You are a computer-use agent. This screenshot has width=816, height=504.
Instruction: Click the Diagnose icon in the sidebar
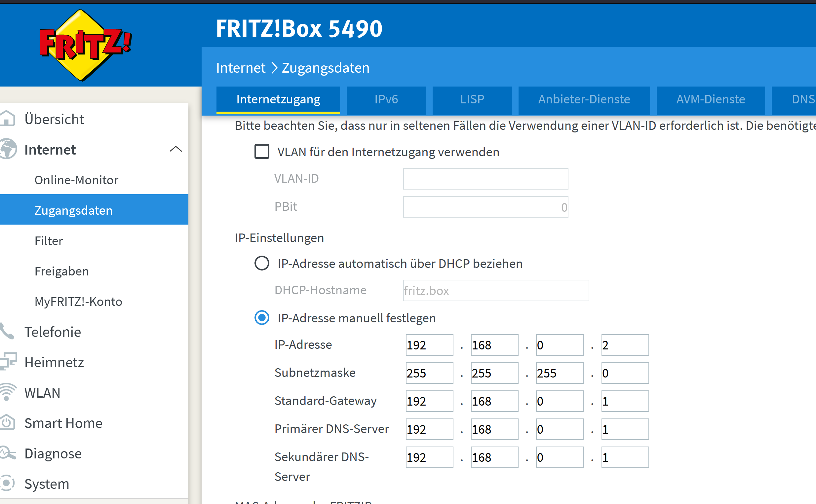7,453
